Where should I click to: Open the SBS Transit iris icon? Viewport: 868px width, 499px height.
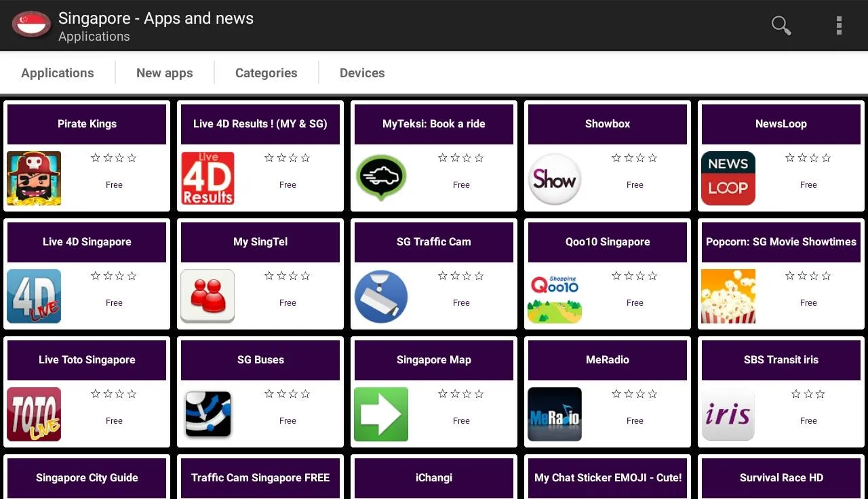pyautogui.click(x=728, y=414)
